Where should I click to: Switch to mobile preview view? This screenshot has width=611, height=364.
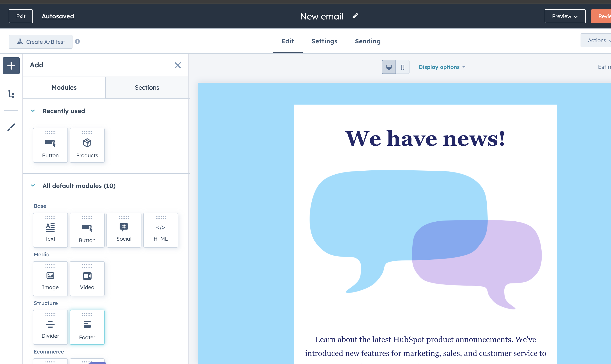(403, 67)
